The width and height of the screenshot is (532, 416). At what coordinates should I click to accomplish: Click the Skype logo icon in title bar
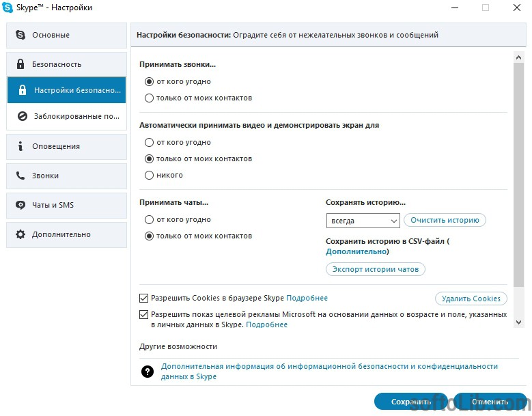(x=8, y=8)
